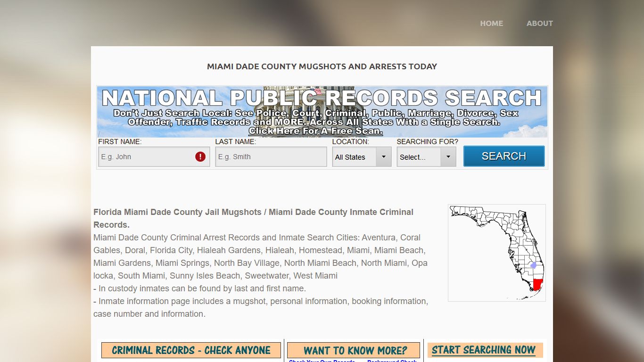Click the First Name input field

[x=154, y=157]
